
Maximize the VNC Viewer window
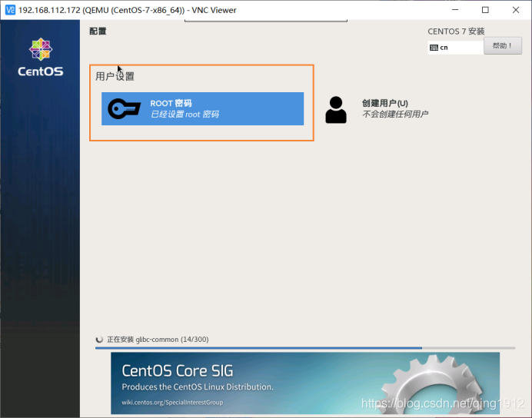click(x=485, y=10)
